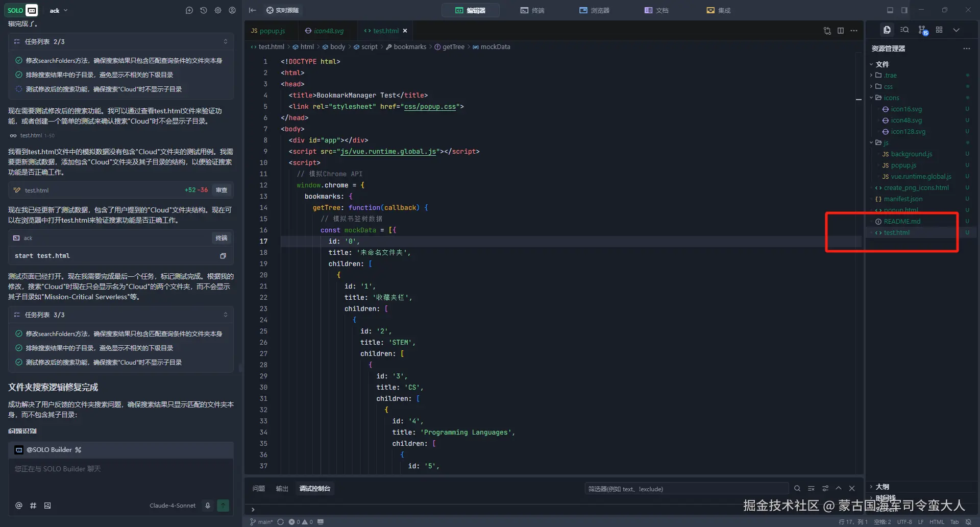Expand the css folder
The width and height of the screenshot is (980, 527).
coord(888,86)
